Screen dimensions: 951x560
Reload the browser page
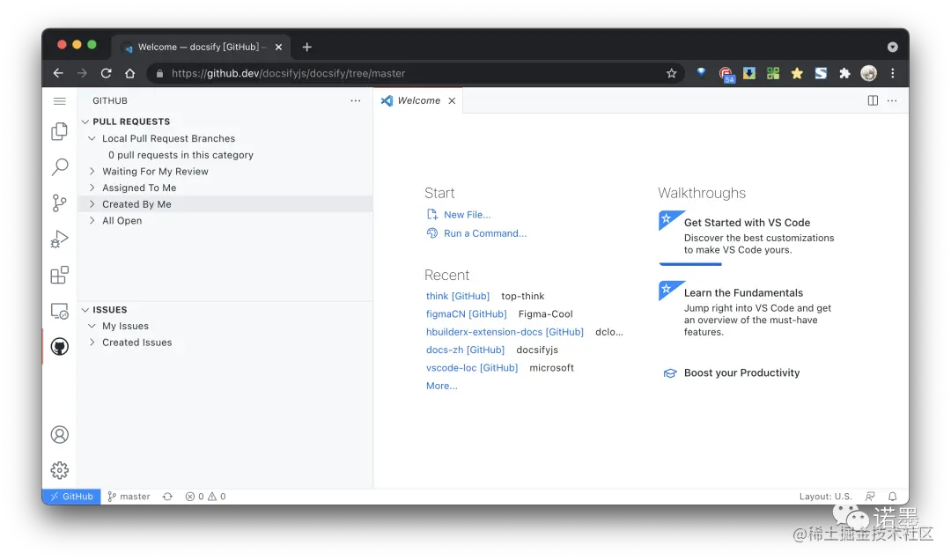[107, 73]
